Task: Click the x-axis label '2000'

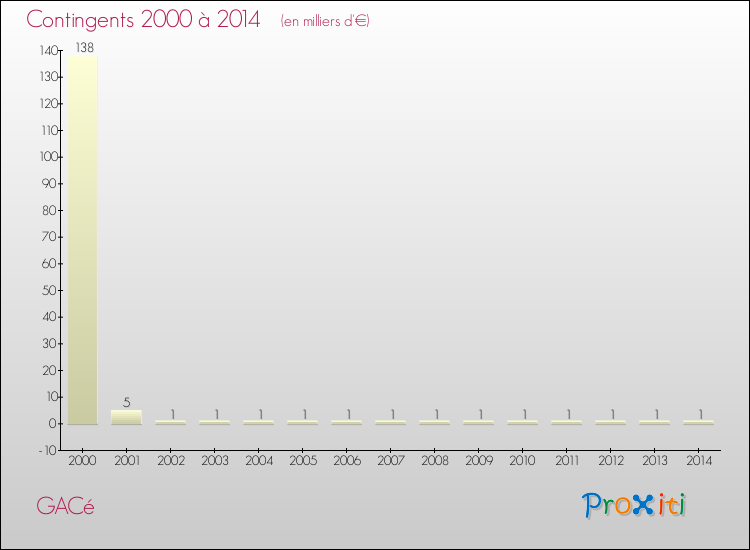Action: (x=82, y=461)
